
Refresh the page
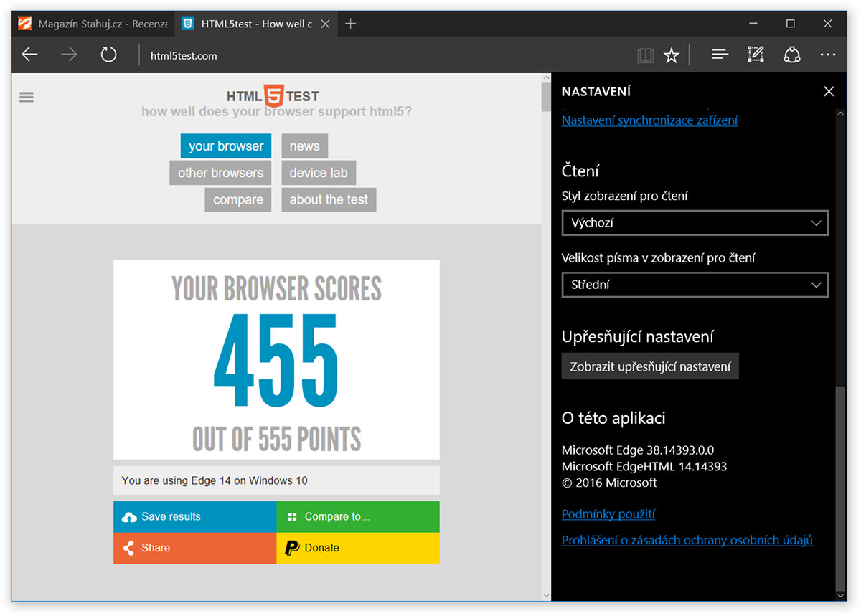click(108, 55)
